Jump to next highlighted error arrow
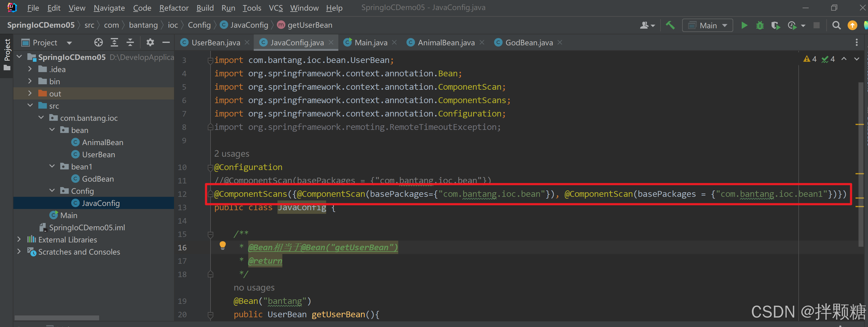Screen dimensions: 868x327 856,59
